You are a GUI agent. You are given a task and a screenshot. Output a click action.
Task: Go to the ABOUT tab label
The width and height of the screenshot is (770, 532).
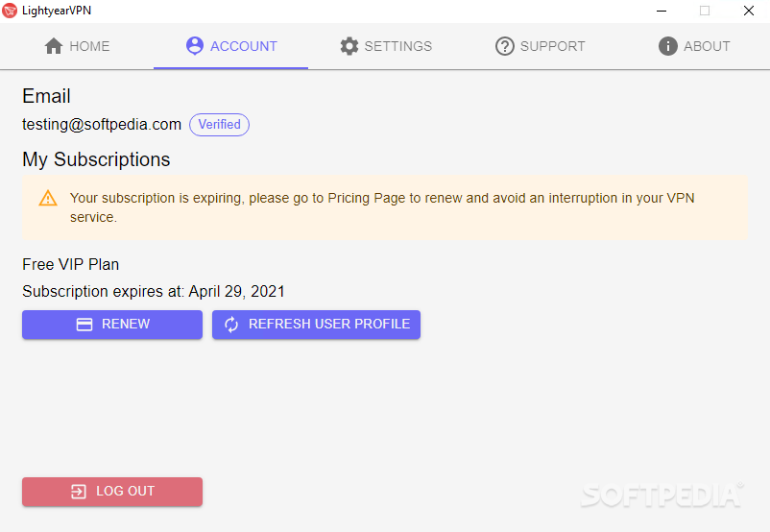click(x=707, y=46)
